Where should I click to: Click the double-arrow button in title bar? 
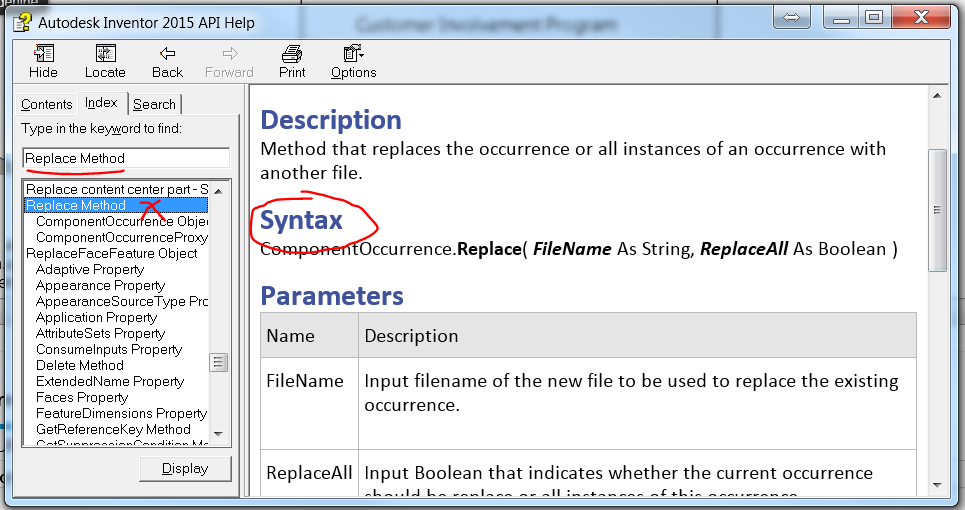(x=790, y=18)
